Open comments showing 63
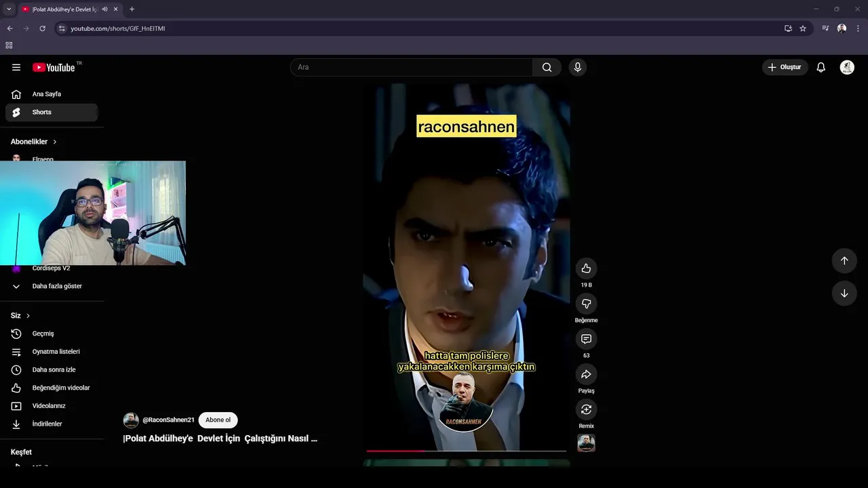Screen dimensions: 868x488 pyautogui.click(x=586, y=339)
